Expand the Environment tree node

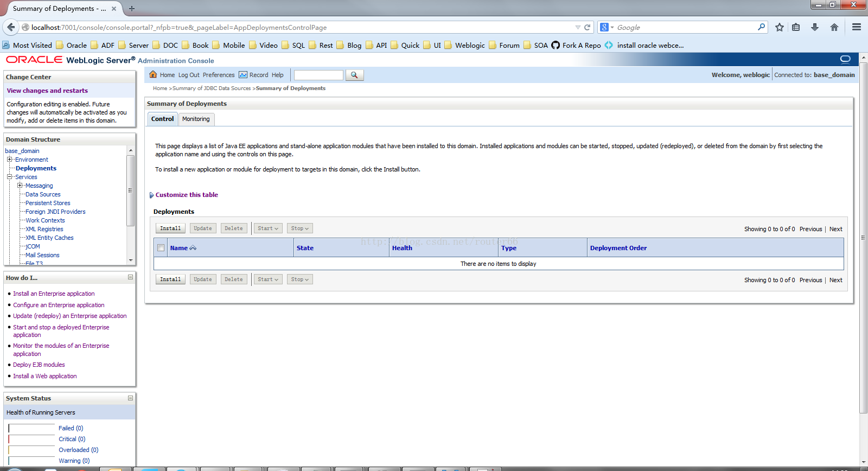pos(9,160)
